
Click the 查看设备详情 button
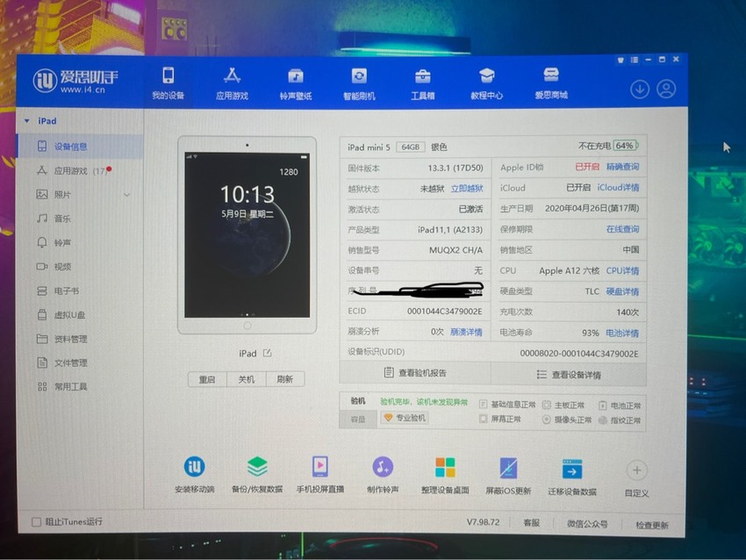pos(569,375)
